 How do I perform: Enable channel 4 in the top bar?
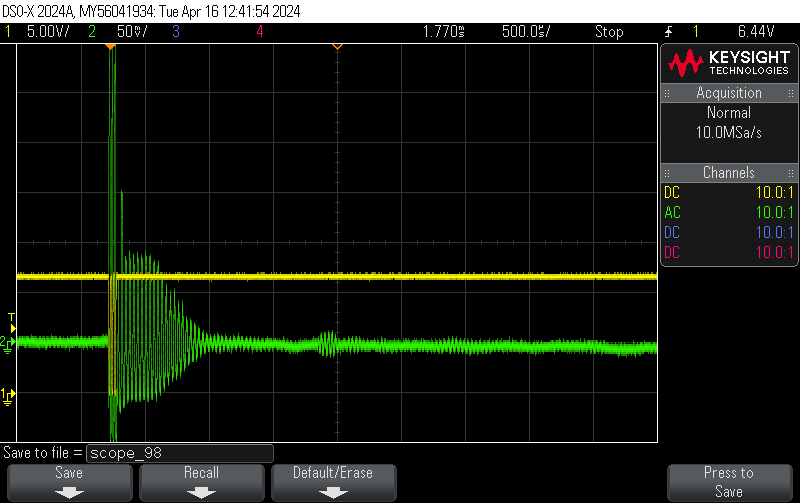pyautogui.click(x=260, y=32)
